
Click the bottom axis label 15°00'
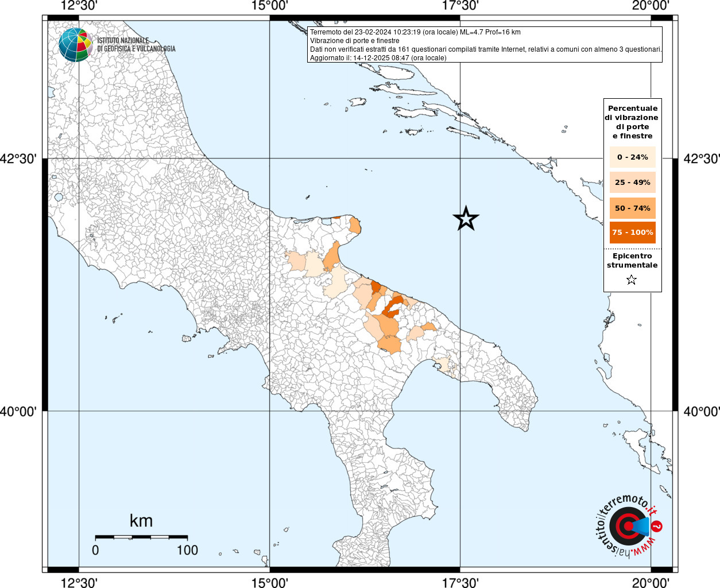click(269, 582)
